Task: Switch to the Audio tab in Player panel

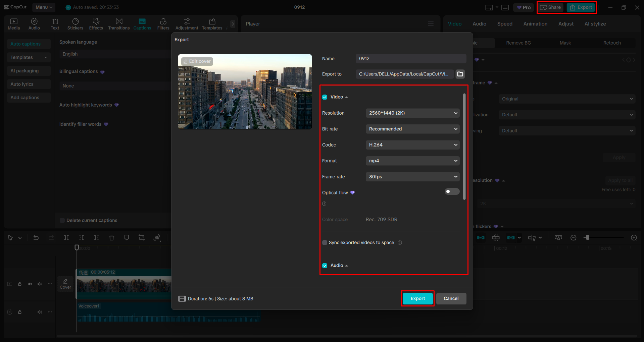Action: (x=479, y=23)
